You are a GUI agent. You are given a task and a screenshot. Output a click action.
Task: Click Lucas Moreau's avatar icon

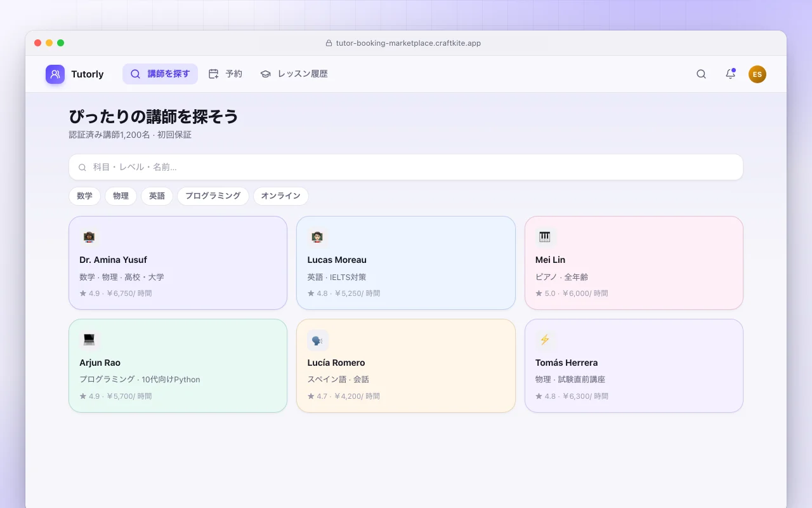pyautogui.click(x=318, y=238)
